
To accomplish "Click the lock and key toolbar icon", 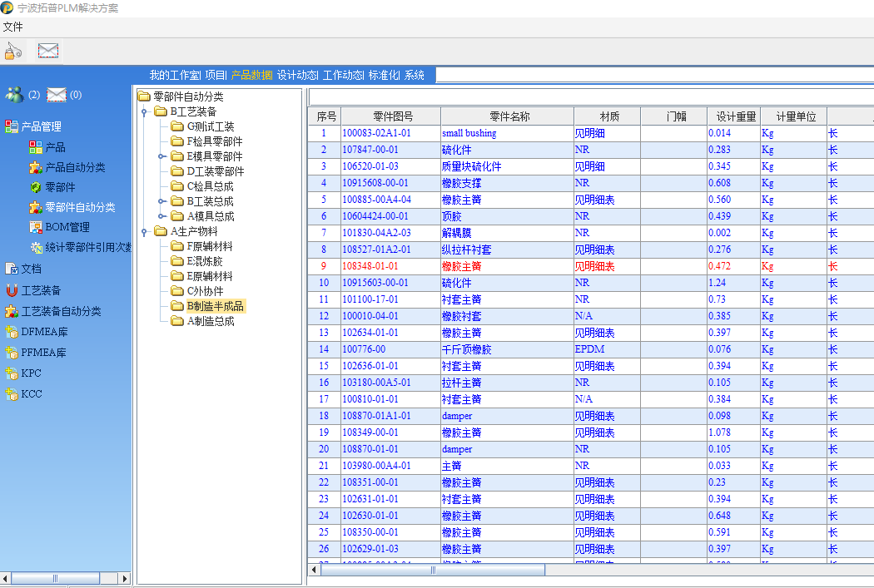I will pos(12,52).
